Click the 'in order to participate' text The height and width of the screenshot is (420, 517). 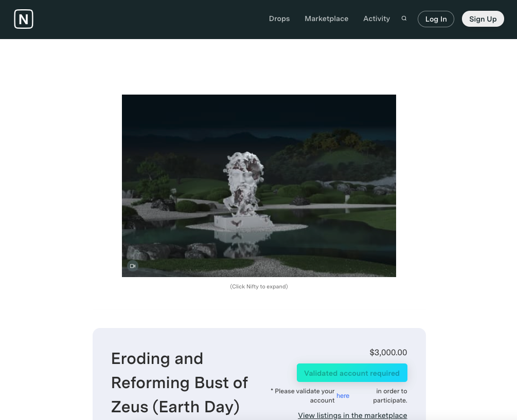point(390,396)
